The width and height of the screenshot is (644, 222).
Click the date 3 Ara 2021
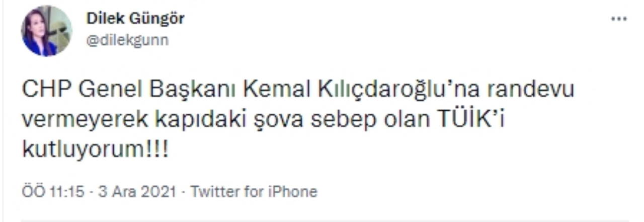click(135, 192)
